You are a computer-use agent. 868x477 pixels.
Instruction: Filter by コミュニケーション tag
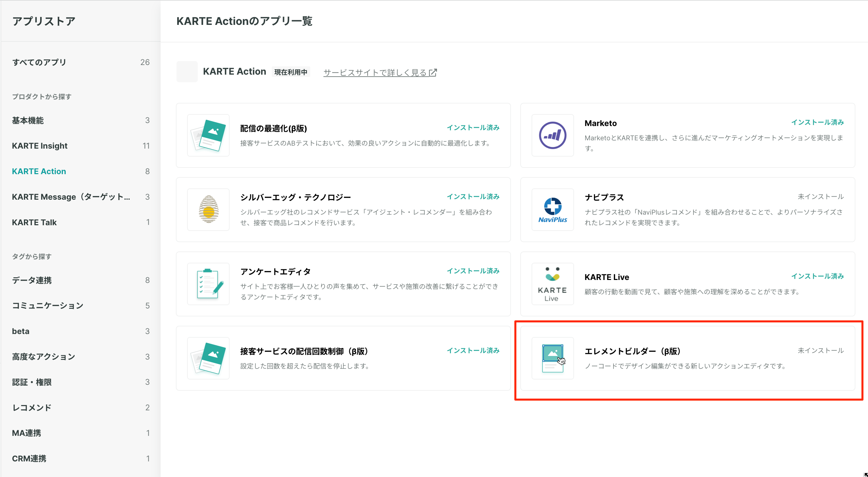pyautogui.click(x=47, y=306)
